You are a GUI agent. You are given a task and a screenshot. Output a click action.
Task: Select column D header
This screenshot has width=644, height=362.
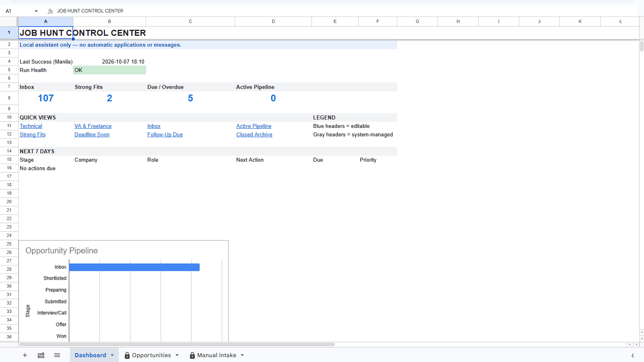[273, 21]
